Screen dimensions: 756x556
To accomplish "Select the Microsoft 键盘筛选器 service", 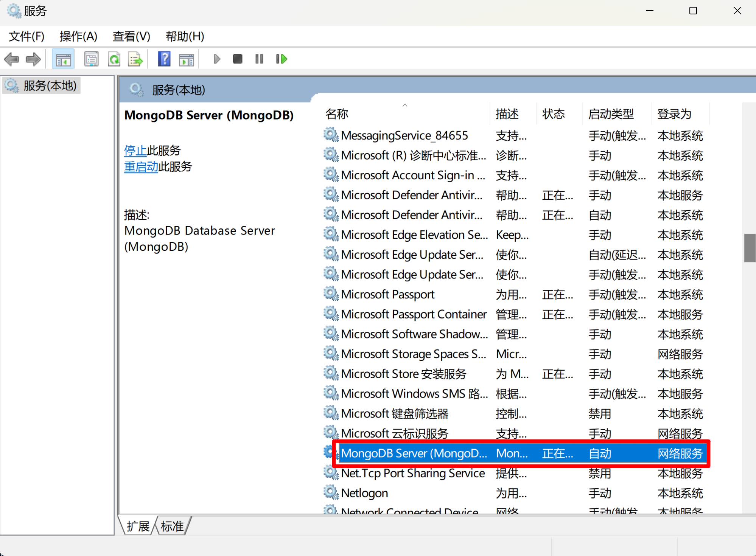I will [x=395, y=413].
